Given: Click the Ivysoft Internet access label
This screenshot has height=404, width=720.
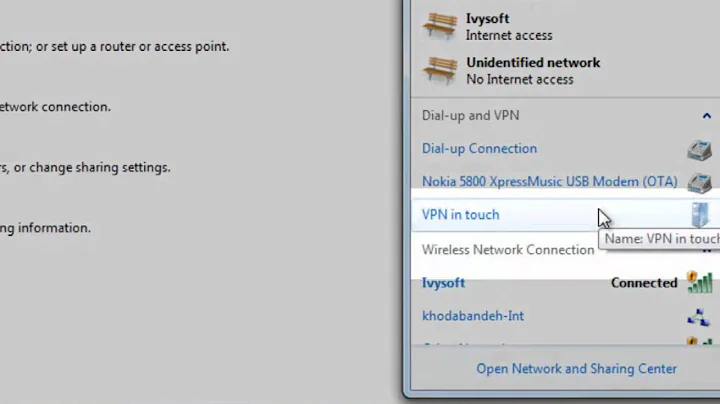Looking at the screenshot, I should (509, 35).
